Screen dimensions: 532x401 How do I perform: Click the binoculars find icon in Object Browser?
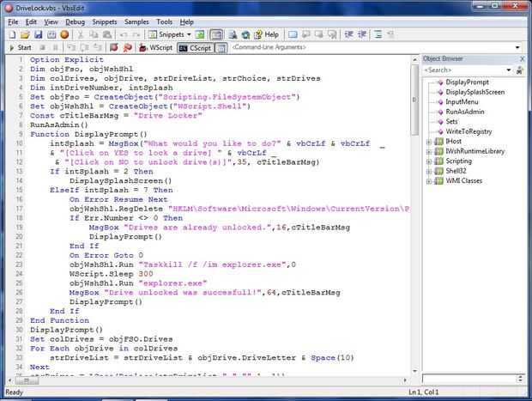[519, 70]
